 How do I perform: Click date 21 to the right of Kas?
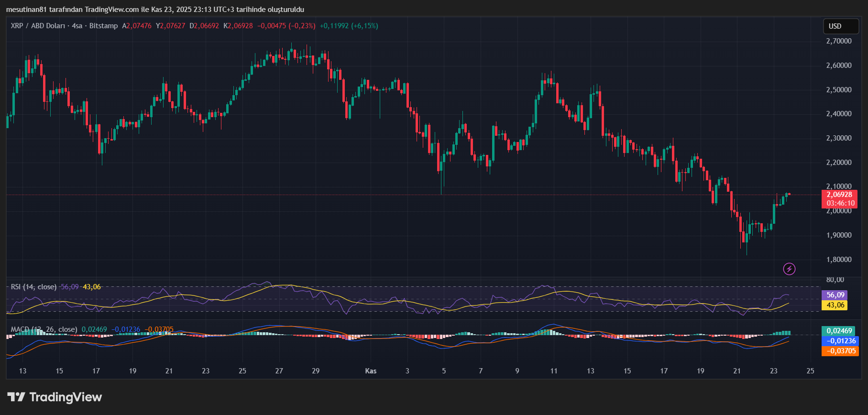[x=737, y=371]
